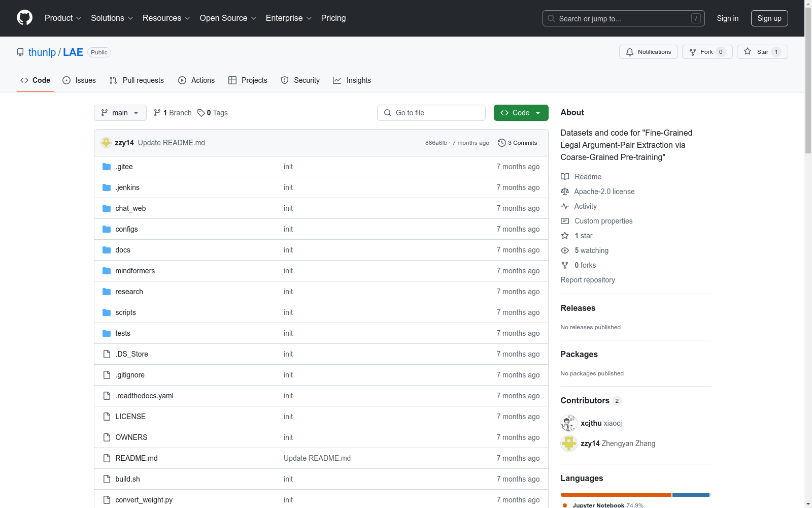Click the Go to file input
This screenshot has height=508, width=812.
coord(431,113)
